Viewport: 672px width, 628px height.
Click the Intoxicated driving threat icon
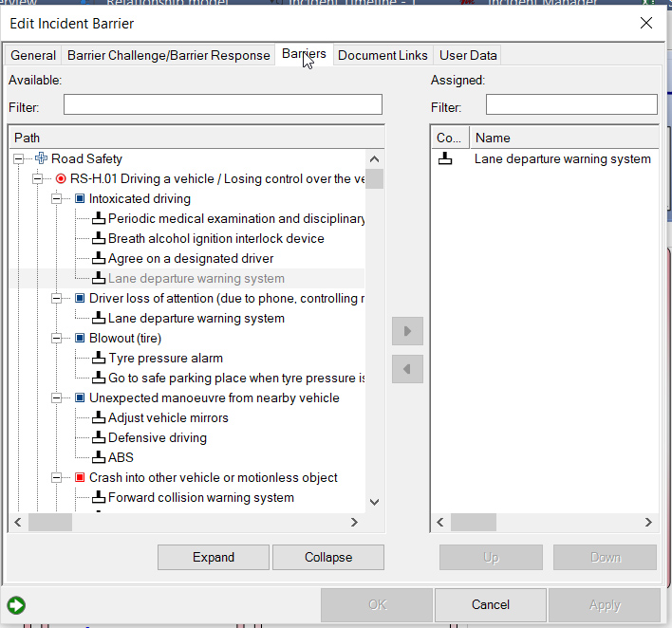pyautogui.click(x=81, y=199)
